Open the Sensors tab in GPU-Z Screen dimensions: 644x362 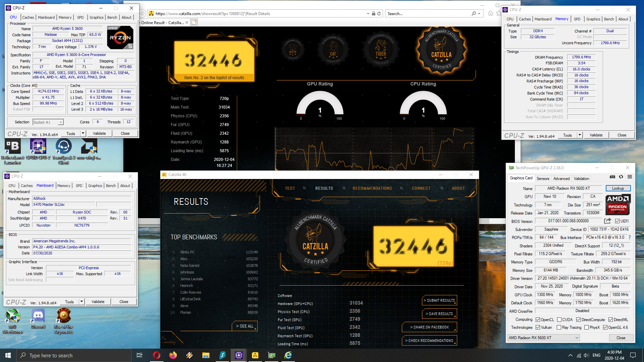click(x=543, y=179)
